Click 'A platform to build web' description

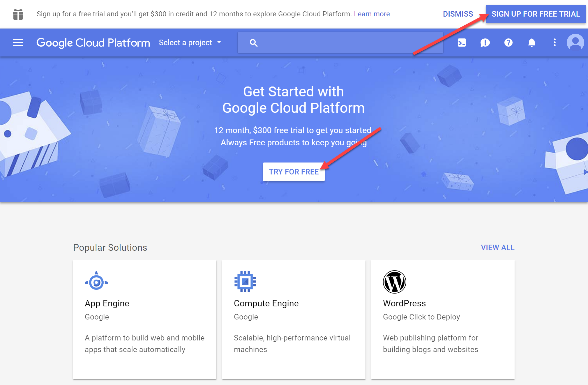click(145, 344)
